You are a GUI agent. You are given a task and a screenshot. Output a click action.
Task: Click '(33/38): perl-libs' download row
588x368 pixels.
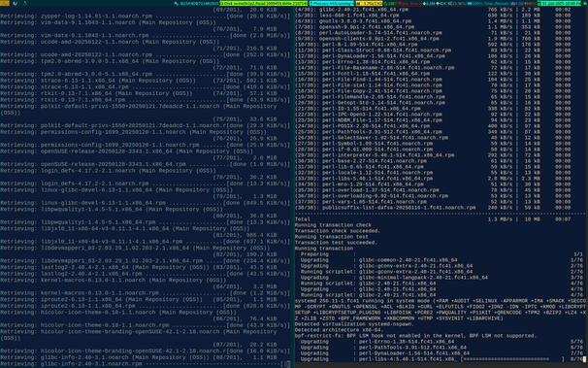tap(433, 179)
